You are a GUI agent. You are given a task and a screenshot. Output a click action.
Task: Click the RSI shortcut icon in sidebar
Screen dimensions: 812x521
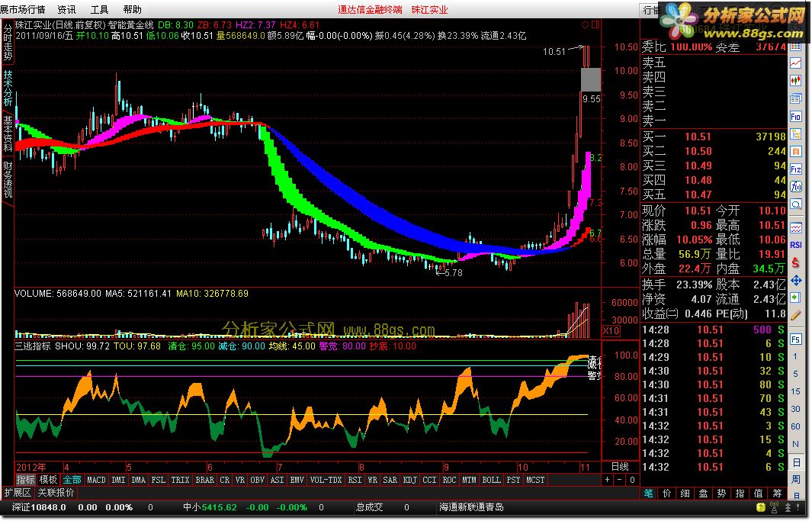pos(795,244)
